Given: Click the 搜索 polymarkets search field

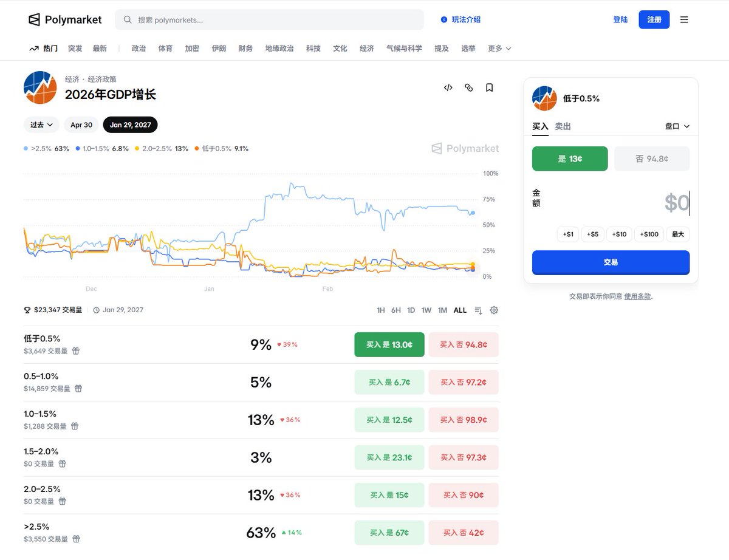Looking at the screenshot, I should point(269,19).
